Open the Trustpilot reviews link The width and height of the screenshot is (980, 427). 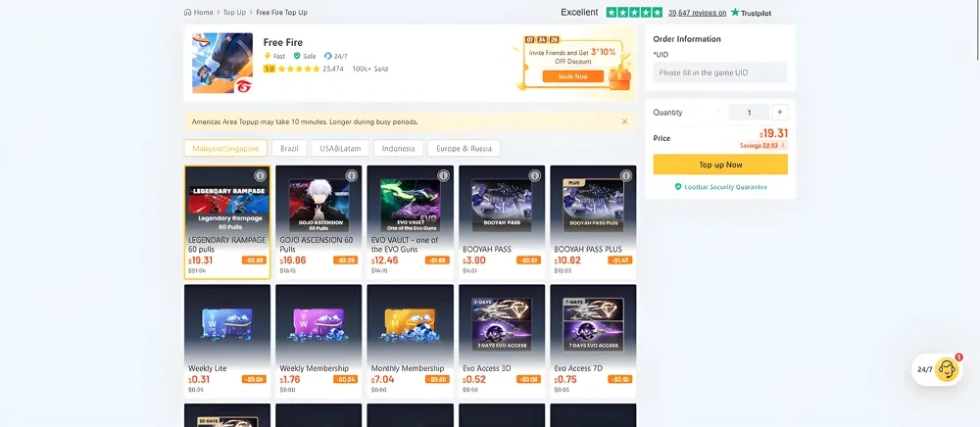[697, 13]
